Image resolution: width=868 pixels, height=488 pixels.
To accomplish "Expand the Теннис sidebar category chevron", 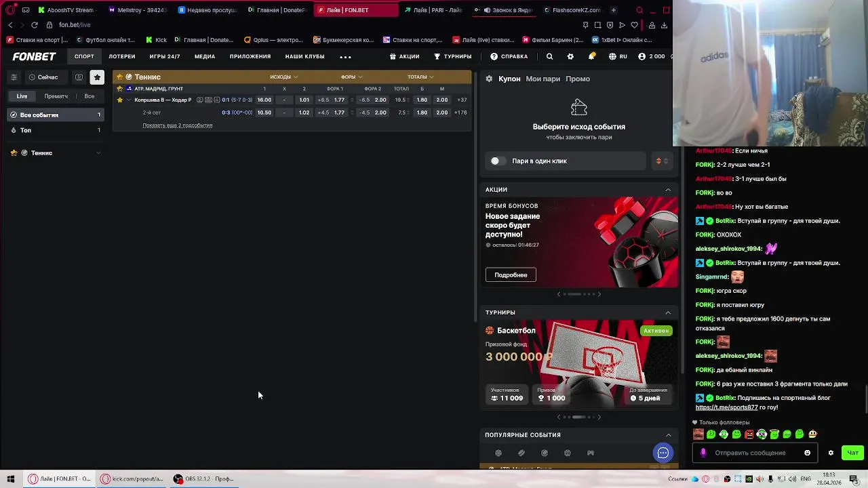I will pos(98,153).
